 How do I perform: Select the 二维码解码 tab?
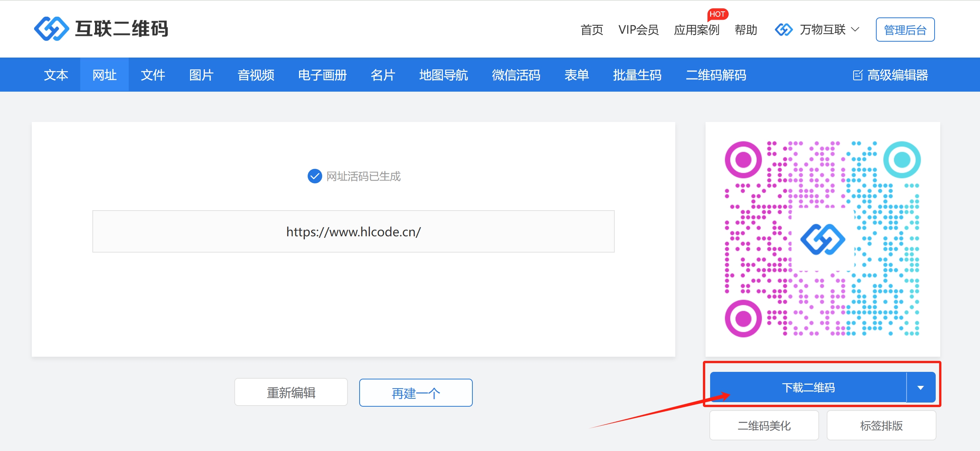[x=715, y=75]
